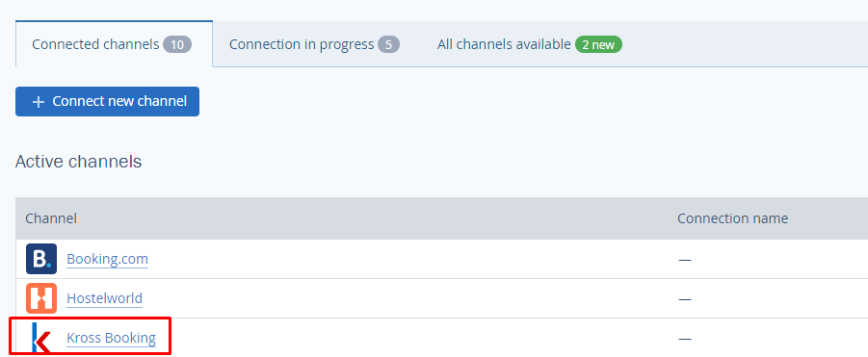The image size is (868, 357).
Task: Go to the All channels available tab
Action: point(529,44)
